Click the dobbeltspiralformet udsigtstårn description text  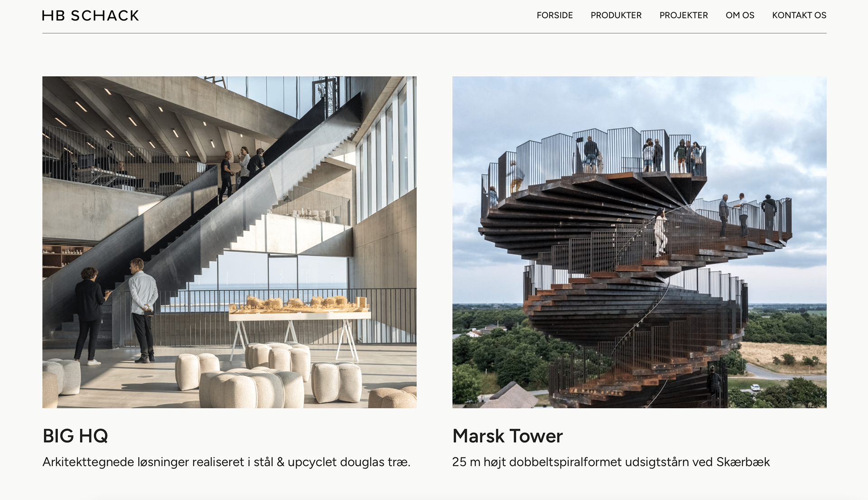click(x=611, y=462)
